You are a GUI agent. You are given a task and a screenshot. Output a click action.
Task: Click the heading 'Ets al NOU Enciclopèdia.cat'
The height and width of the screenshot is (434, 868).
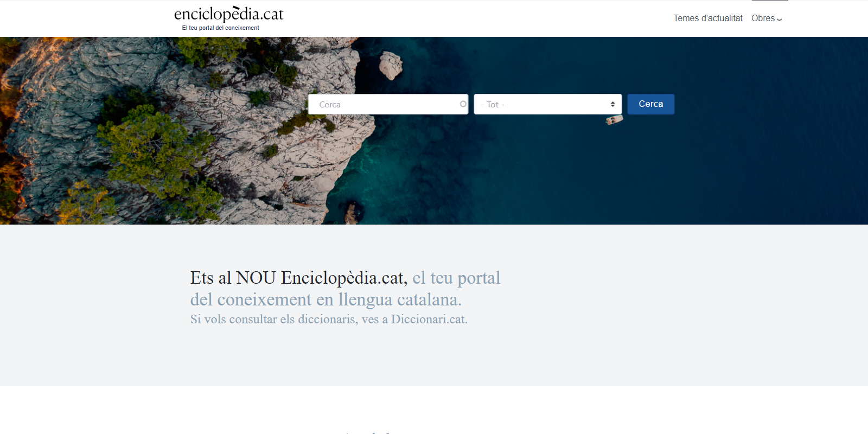298,278
